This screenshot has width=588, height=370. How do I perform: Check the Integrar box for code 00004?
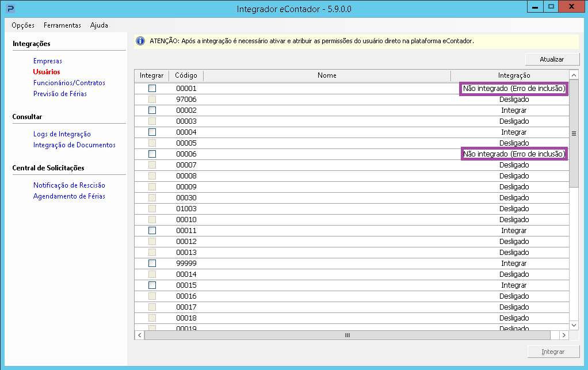tap(152, 132)
